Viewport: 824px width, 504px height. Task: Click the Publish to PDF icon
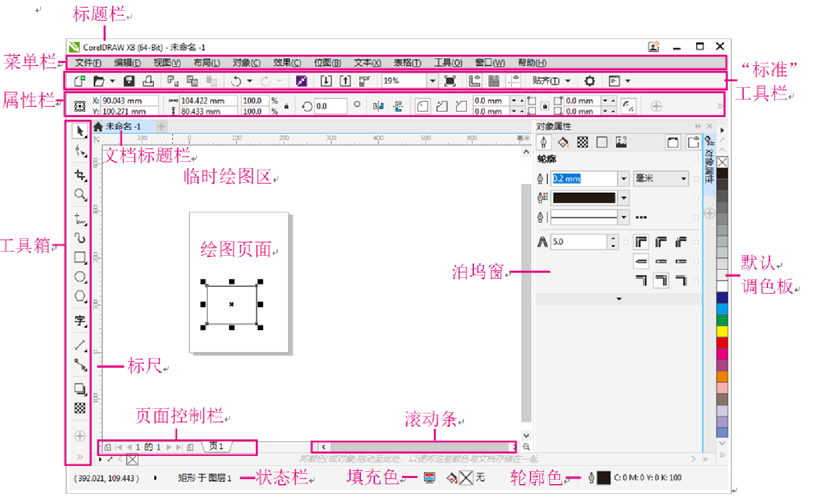tap(364, 81)
